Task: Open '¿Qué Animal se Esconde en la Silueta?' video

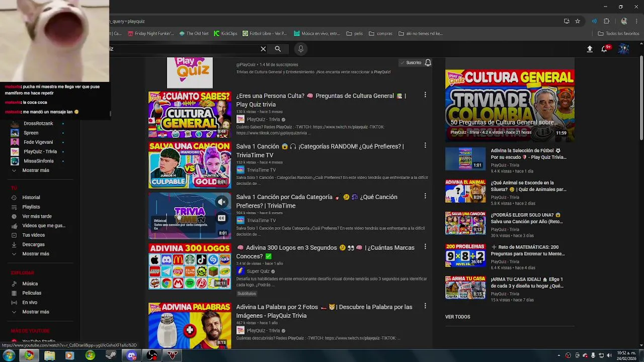Action: (528, 186)
